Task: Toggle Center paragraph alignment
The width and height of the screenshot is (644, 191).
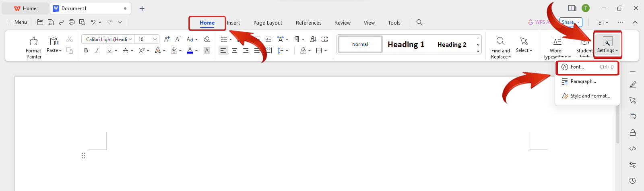Action: (x=234, y=50)
